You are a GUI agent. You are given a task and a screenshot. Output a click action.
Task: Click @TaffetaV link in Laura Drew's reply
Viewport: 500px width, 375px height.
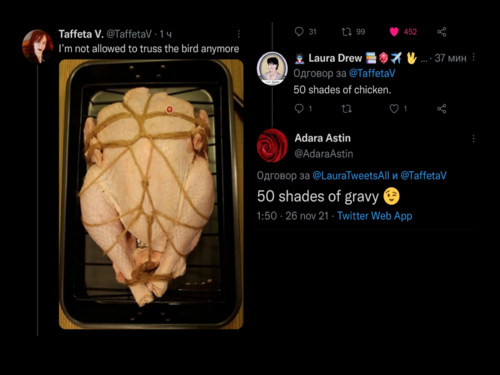tap(372, 73)
